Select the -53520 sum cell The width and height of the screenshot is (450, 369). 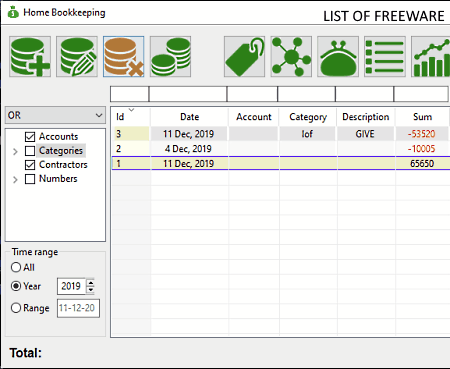422,134
